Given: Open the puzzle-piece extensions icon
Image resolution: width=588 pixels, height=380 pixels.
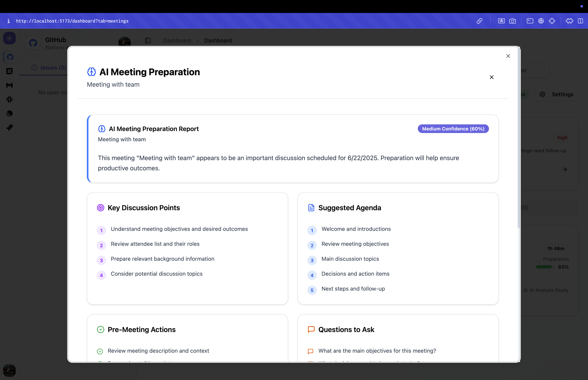Looking at the screenshot, I should tap(569, 21).
